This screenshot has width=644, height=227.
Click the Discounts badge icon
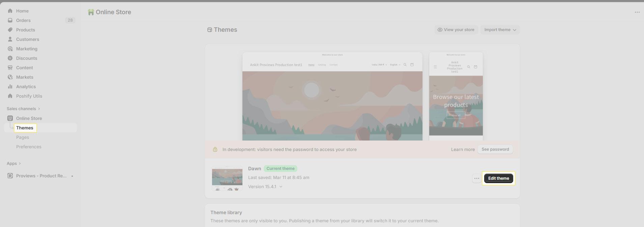tap(10, 58)
